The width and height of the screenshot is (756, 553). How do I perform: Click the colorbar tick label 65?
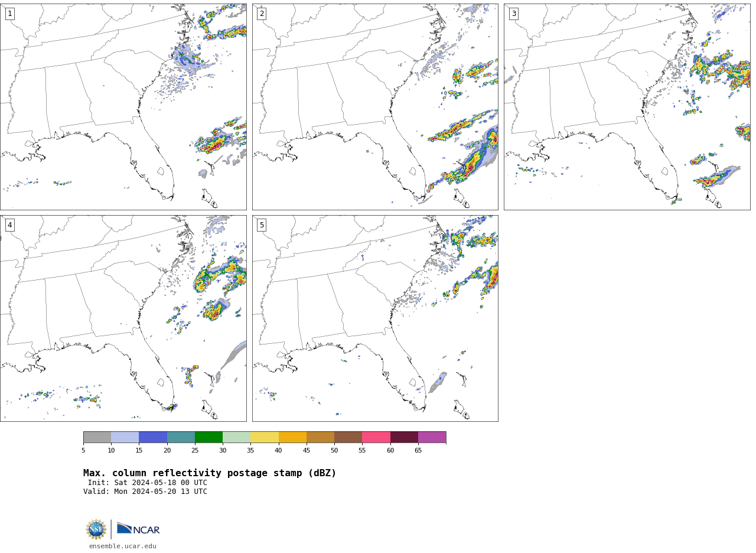[x=418, y=451]
